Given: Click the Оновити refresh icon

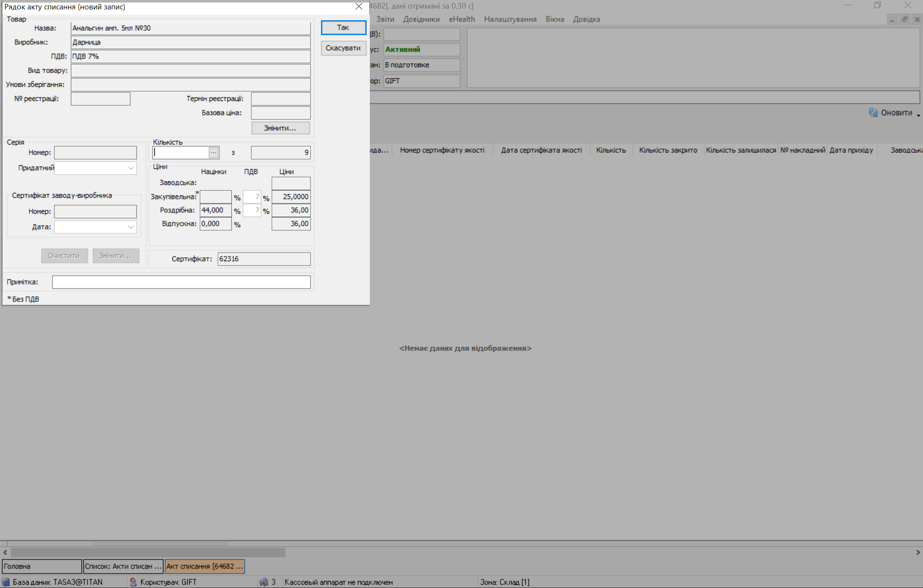Looking at the screenshot, I should tap(873, 112).
